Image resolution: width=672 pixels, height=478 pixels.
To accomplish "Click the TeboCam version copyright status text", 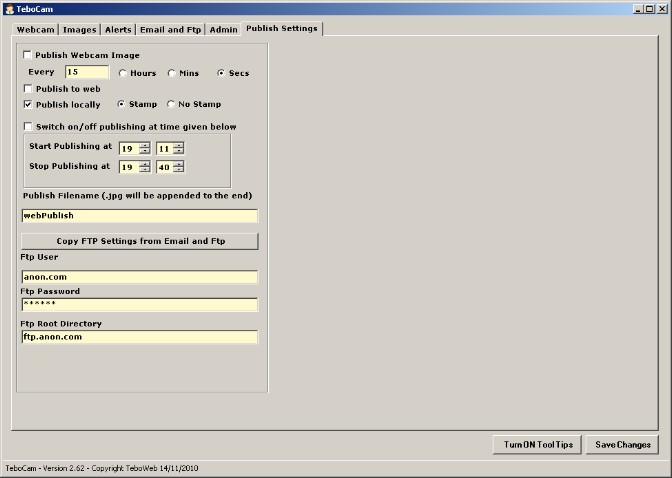I will (102, 468).
